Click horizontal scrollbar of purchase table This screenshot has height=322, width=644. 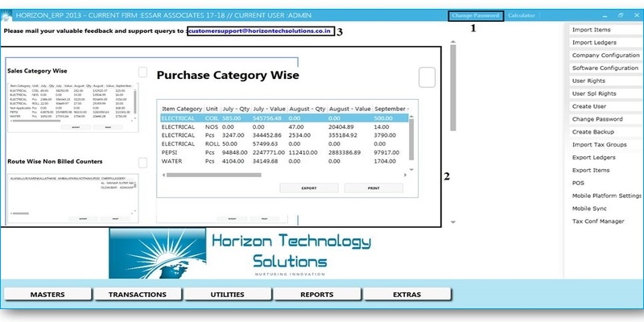point(213,175)
